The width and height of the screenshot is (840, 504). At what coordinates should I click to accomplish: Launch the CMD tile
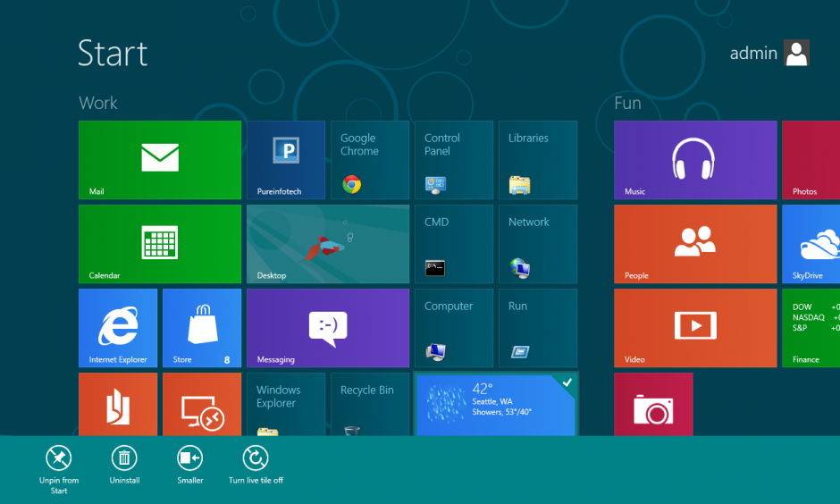[454, 244]
